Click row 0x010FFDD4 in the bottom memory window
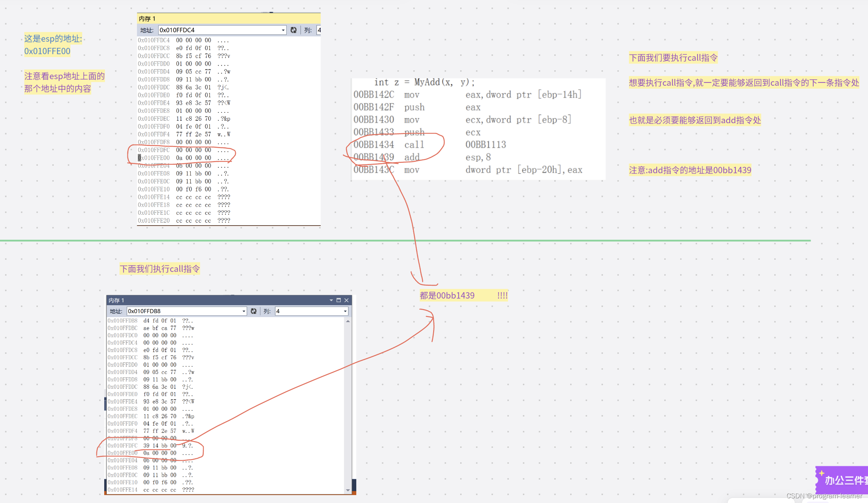This screenshot has height=503, width=868. (151, 372)
